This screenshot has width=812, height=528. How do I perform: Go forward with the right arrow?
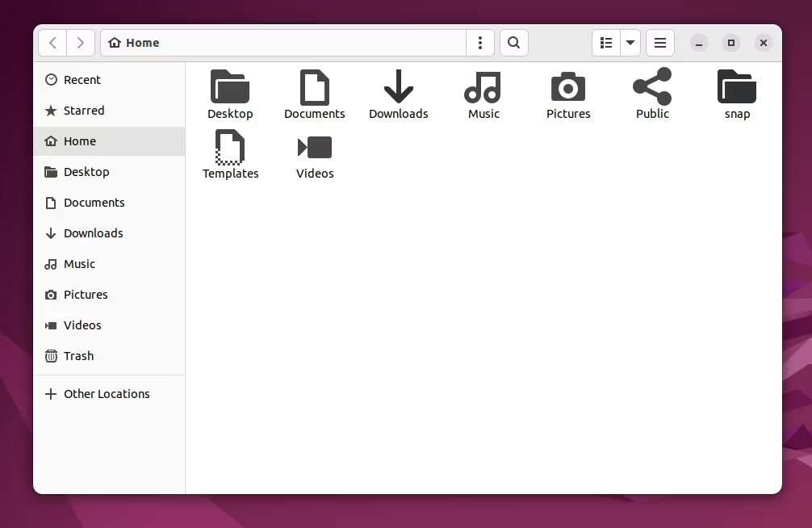(80, 43)
